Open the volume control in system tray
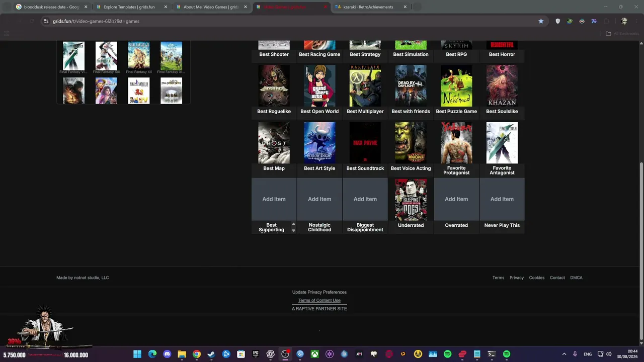 click(x=609, y=354)
